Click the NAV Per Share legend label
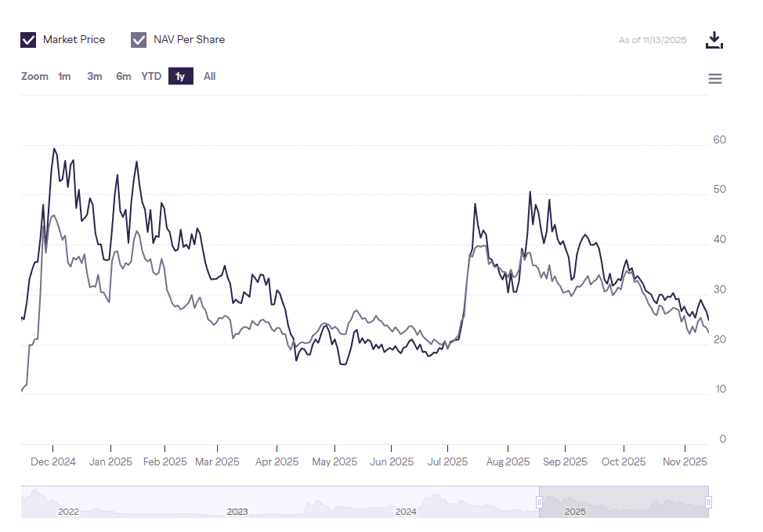 coord(189,39)
